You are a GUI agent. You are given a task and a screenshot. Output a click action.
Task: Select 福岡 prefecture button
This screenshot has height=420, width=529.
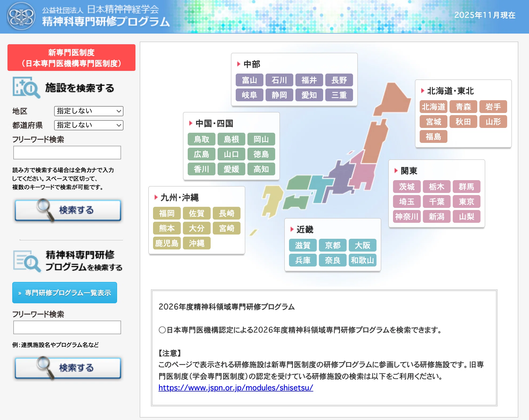(x=167, y=213)
